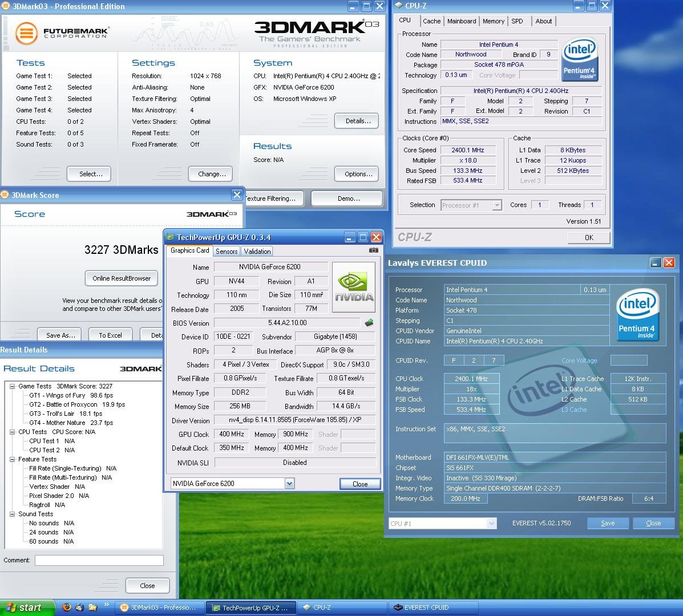Select GT4 - Mother Nature result row
The height and width of the screenshot is (616, 683).
tap(71, 423)
